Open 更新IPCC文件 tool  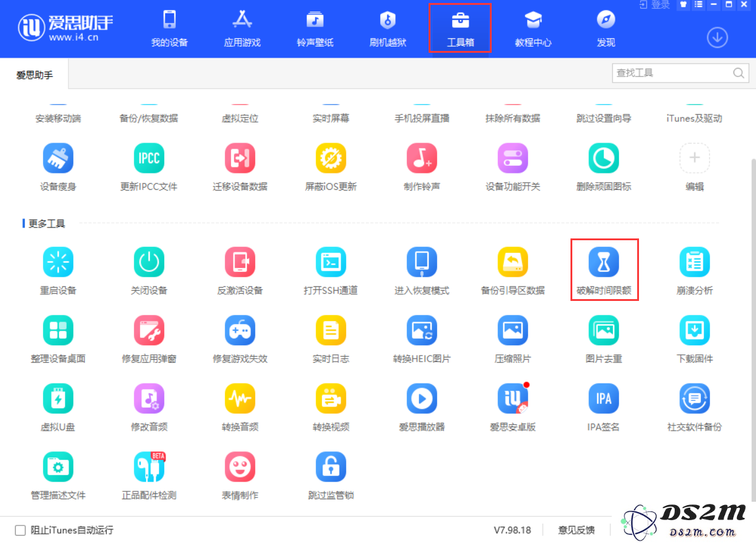tap(149, 158)
